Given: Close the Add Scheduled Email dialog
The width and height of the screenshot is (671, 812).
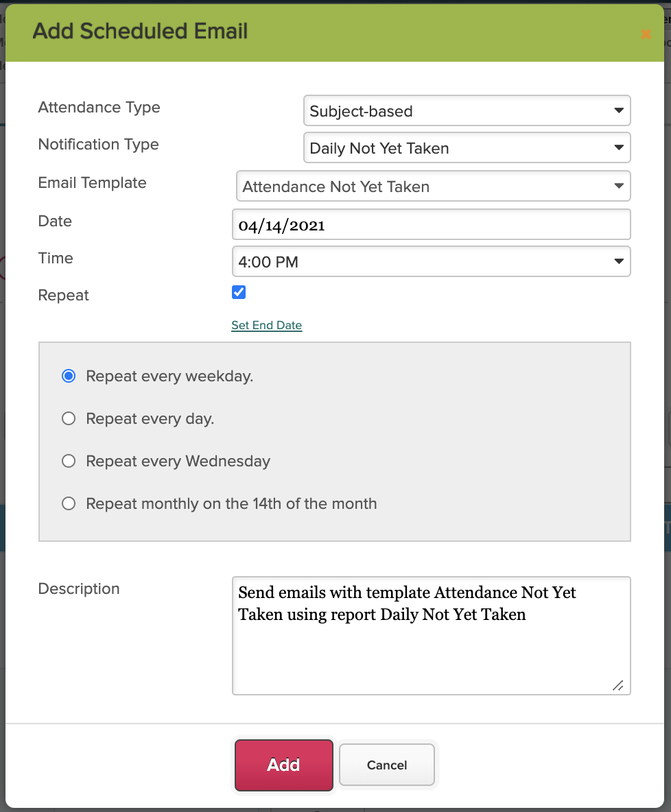Looking at the screenshot, I should pyautogui.click(x=646, y=34).
